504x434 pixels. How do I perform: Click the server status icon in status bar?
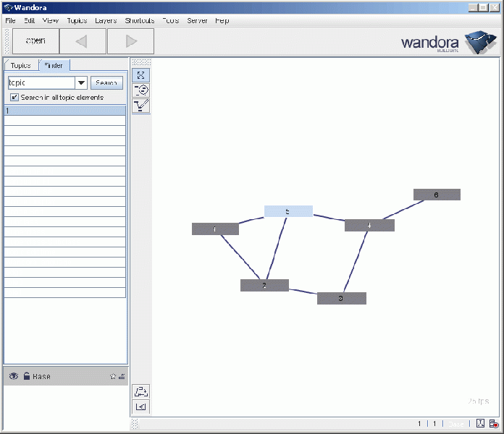click(493, 425)
